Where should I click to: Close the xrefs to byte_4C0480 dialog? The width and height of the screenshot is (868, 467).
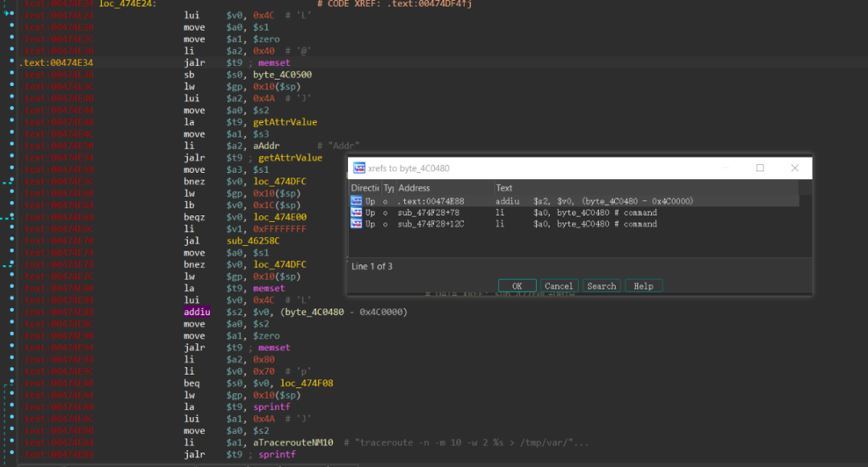pos(795,168)
